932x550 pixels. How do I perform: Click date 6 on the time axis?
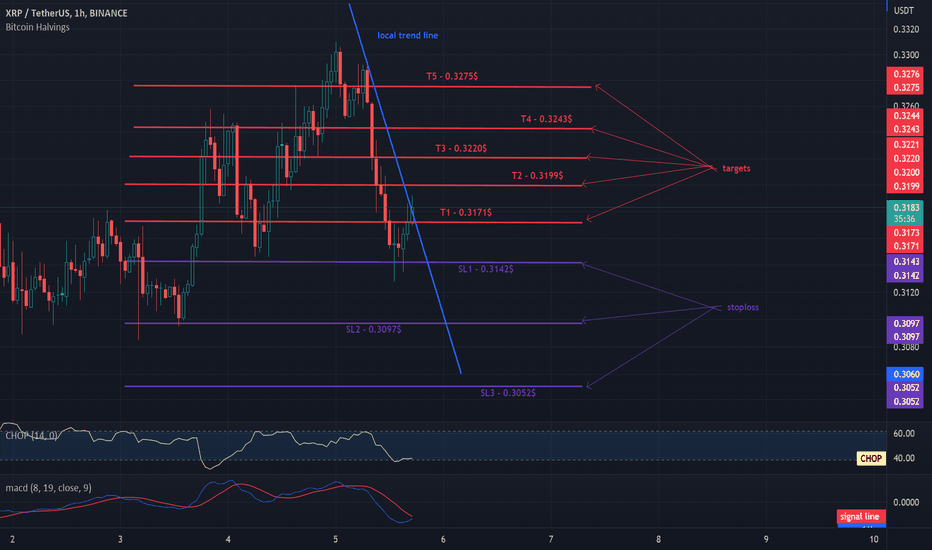pyautogui.click(x=443, y=539)
